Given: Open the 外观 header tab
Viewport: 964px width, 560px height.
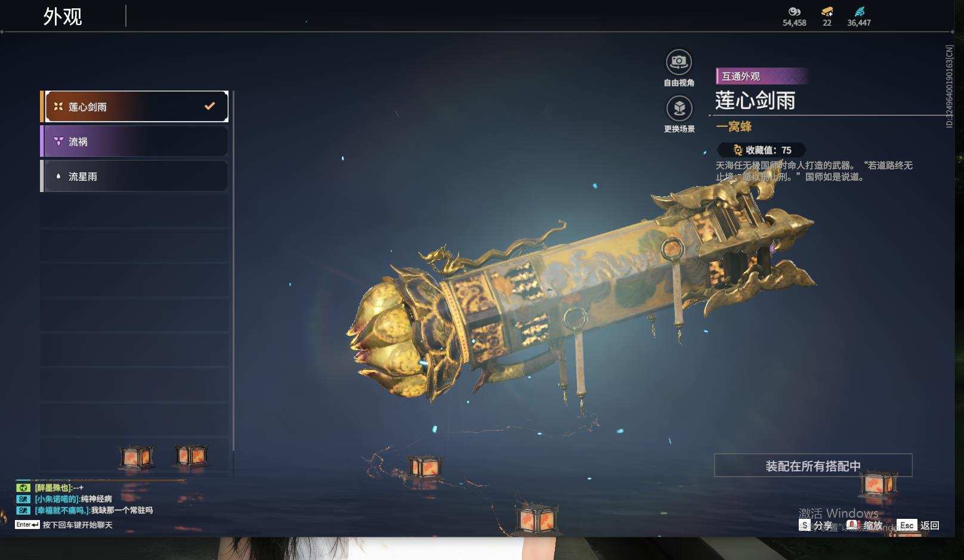Looking at the screenshot, I should (x=63, y=17).
